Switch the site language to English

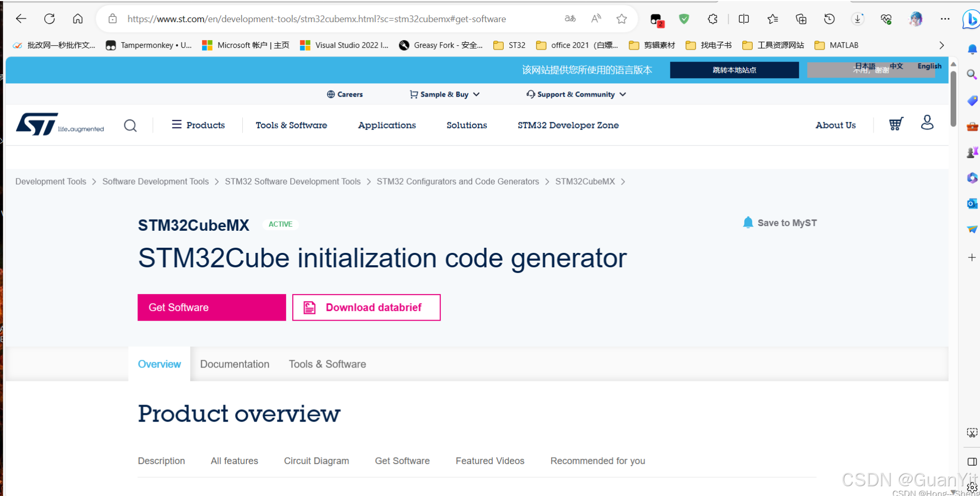[x=929, y=66]
